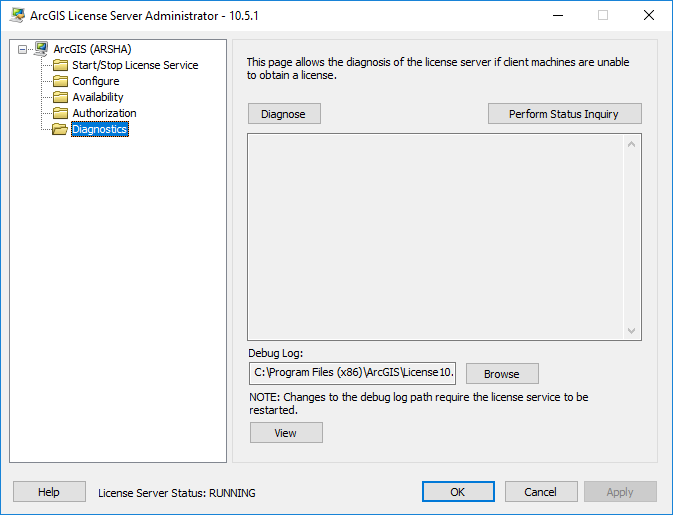The height and width of the screenshot is (515, 673).
Task: View the debug log file
Action: pyautogui.click(x=286, y=433)
